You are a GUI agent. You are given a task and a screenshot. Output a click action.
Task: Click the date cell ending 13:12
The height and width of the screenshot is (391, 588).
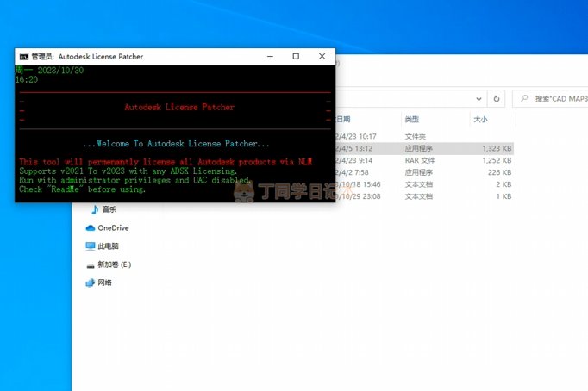pos(354,148)
